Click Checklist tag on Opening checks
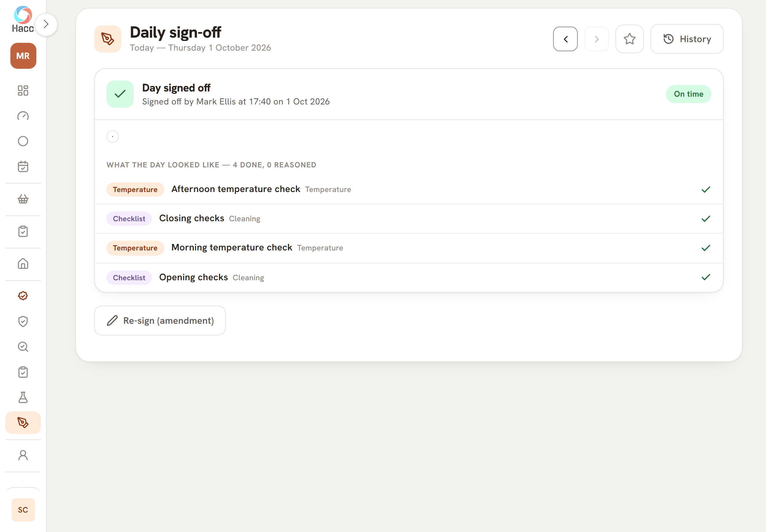Viewport: 766px width, 532px height. pos(129,278)
